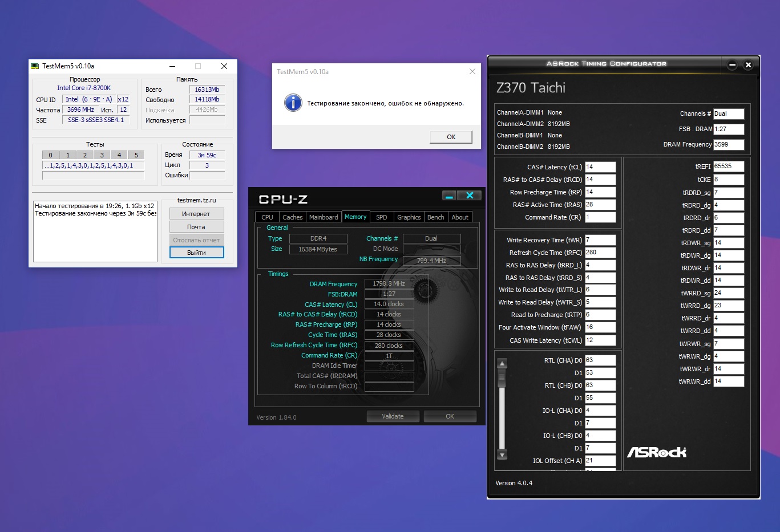Minimize the ASRock Timing Configurator window
This screenshot has height=532, width=780.
[x=733, y=65]
